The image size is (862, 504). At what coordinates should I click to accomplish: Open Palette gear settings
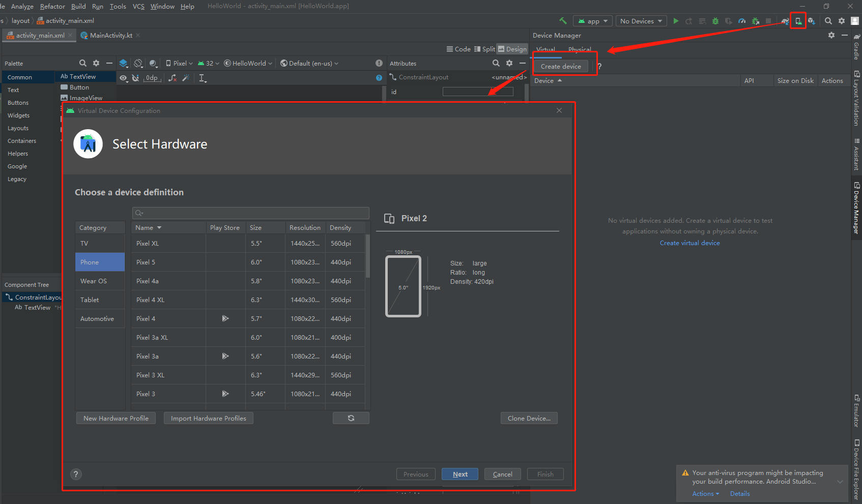(96, 63)
